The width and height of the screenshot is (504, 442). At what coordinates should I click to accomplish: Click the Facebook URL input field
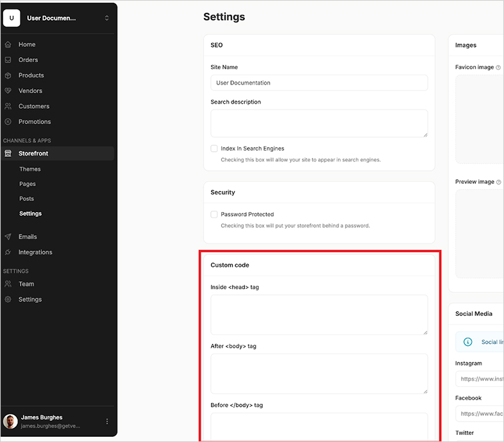point(479,414)
